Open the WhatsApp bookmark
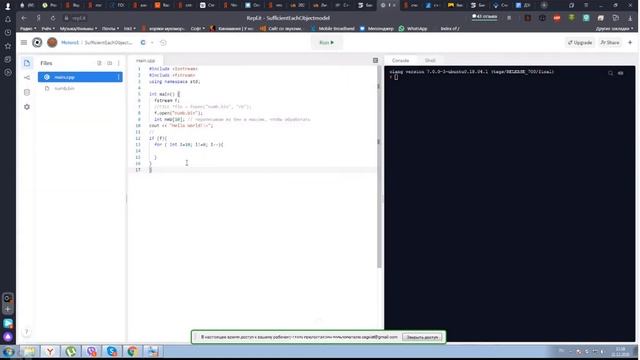This screenshot has width=640, height=360. pyautogui.click(x=413, y=29)
